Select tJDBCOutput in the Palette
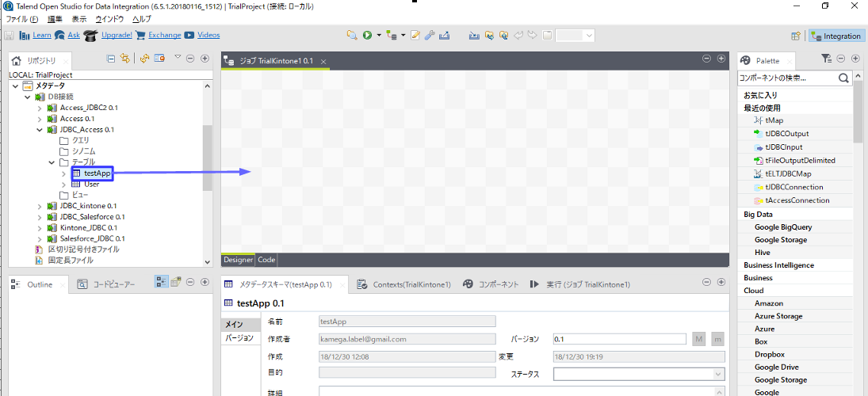 [786, 133]
